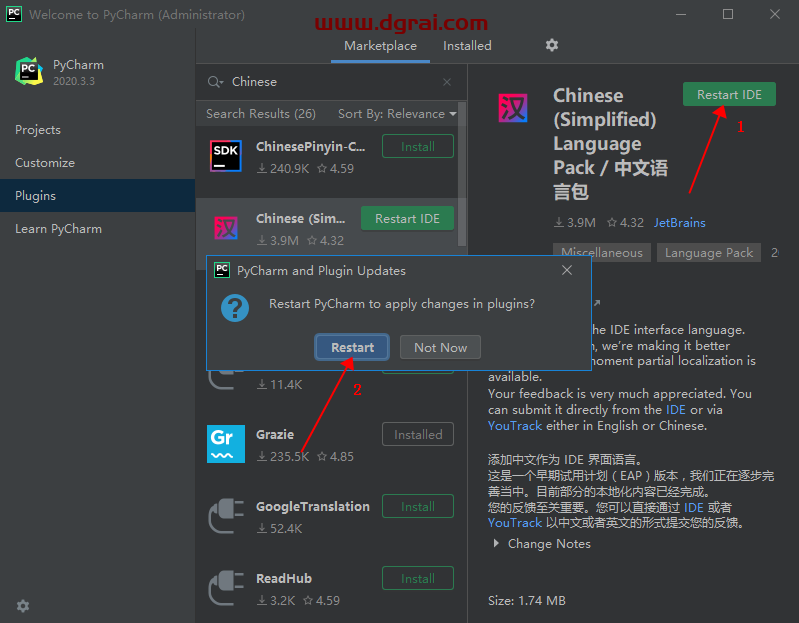Open the bottom-left options gear icon
This screenshot has height=623, width=799.
coord(23,606)
